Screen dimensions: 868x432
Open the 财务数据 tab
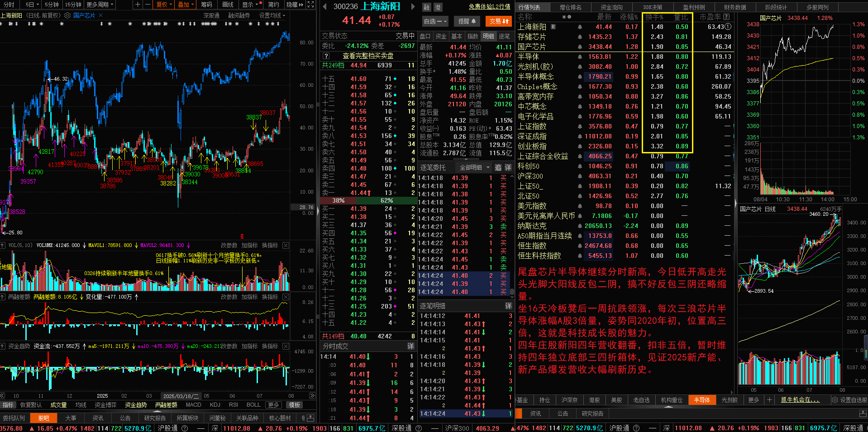pos(735,7)
